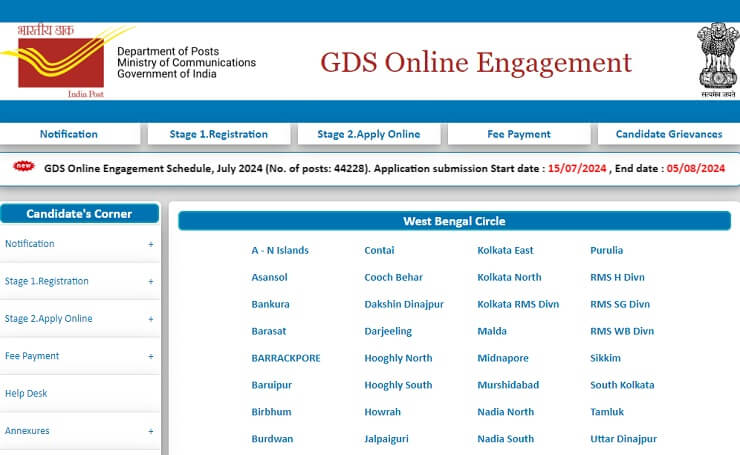Click the Candidate's Corner header
740x455 pixels.
point(79,213)
